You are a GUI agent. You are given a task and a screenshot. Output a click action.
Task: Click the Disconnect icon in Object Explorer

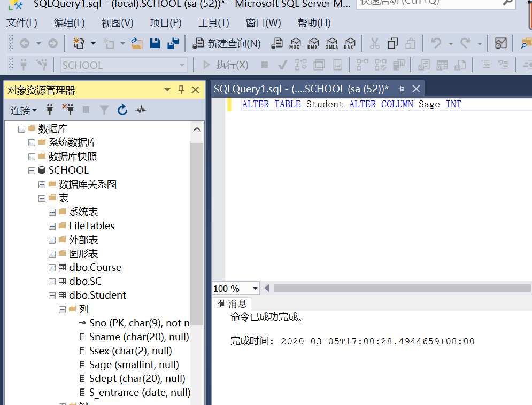point(68,110)
